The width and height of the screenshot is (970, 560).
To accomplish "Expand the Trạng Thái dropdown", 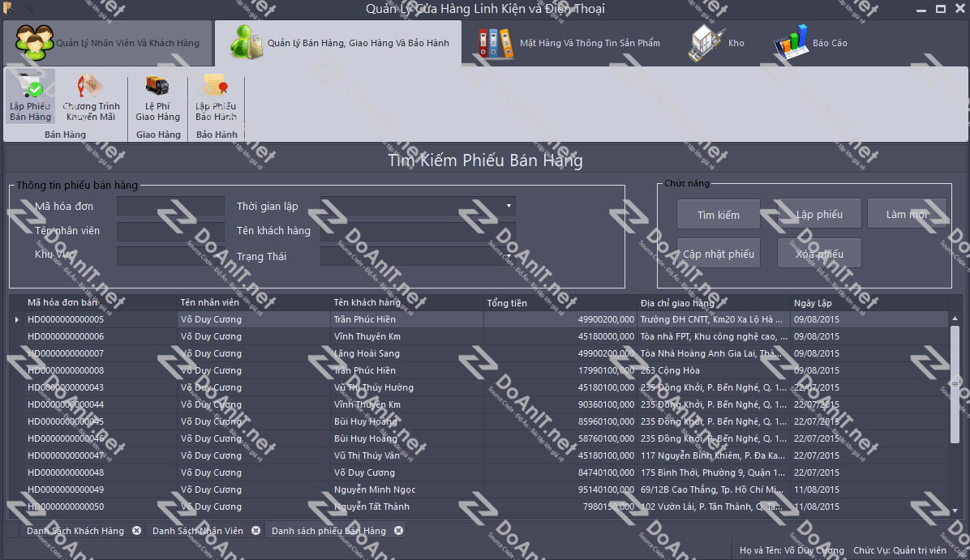I will [509, 257].
